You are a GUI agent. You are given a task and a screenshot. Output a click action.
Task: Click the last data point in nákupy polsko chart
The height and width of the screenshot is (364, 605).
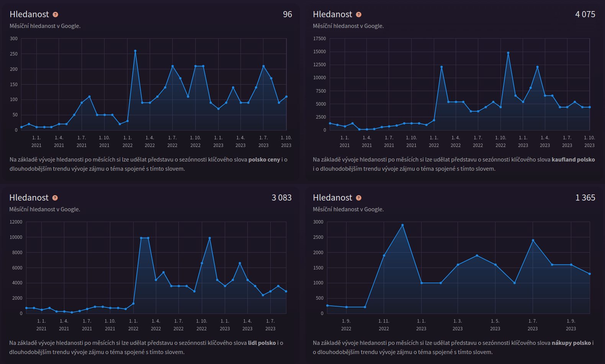click(590, 274)
